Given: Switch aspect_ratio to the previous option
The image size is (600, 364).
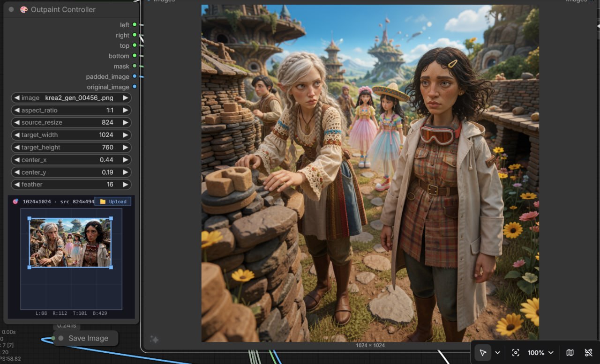Looking at the screenshot, I should (x=17, y=110).
